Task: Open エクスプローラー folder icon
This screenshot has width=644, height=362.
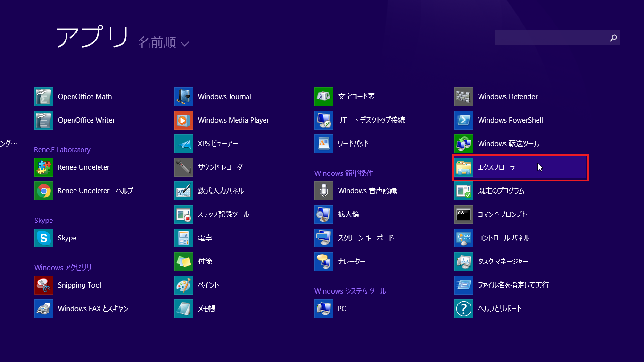Action: pyautogui.click(x=464, y=167)
